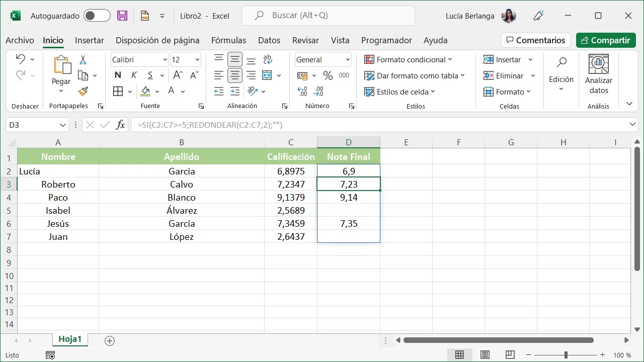Image resolution: width=644 pixels, height=362 pixels.
Task: Click the Disminuir sangría icon
Action: [218, 91]
